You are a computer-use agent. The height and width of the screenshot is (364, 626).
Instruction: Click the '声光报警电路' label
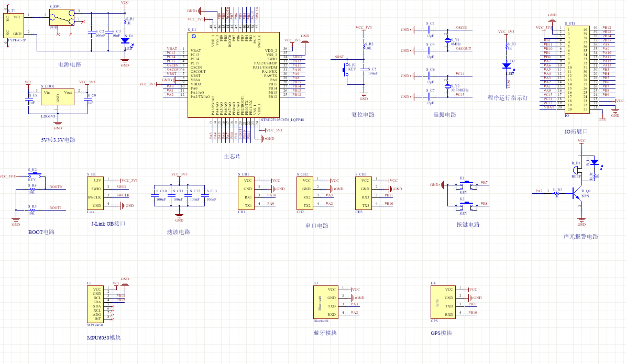pyautogui.click(x=581, y=237)
